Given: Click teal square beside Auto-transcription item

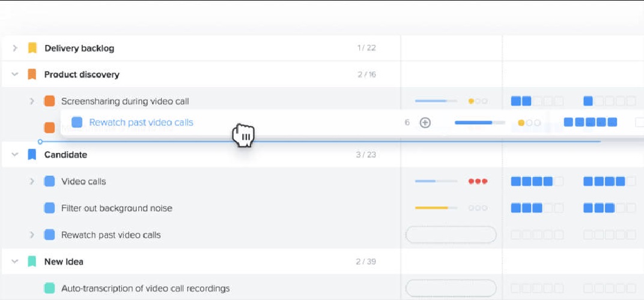Looking at the screenshot, I should point(49,289).
